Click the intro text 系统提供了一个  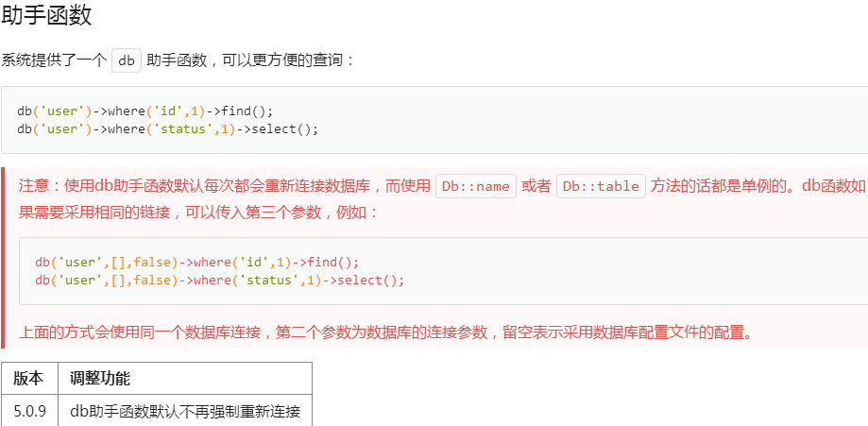[x=54, y=61]
